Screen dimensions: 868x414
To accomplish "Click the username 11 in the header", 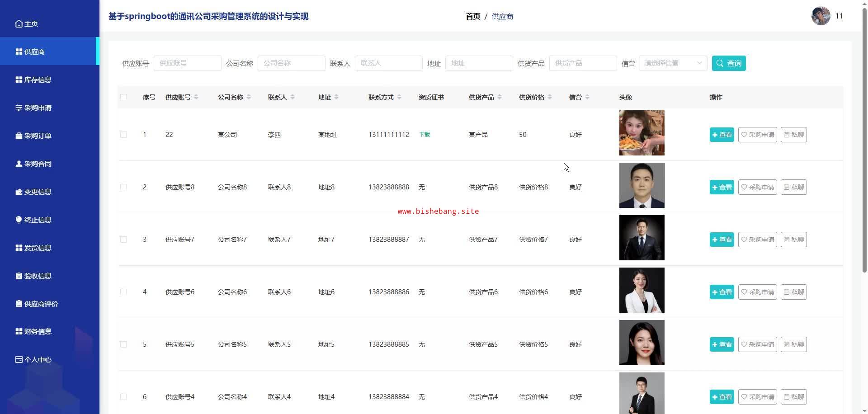I will pyautogui.click(x=839, y=16).
